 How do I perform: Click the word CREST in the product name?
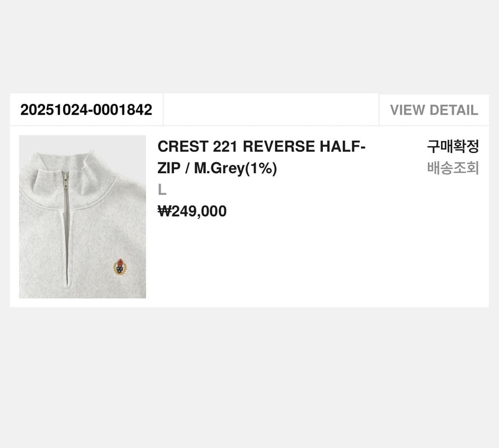tap(183, 147)
